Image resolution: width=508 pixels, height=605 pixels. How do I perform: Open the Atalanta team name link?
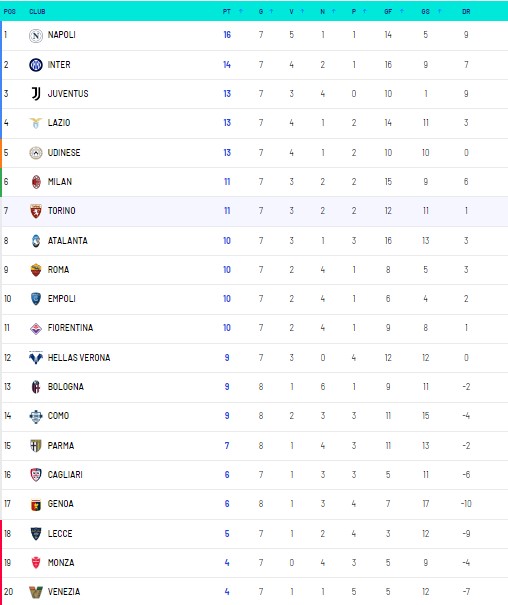tap(68, 241)
